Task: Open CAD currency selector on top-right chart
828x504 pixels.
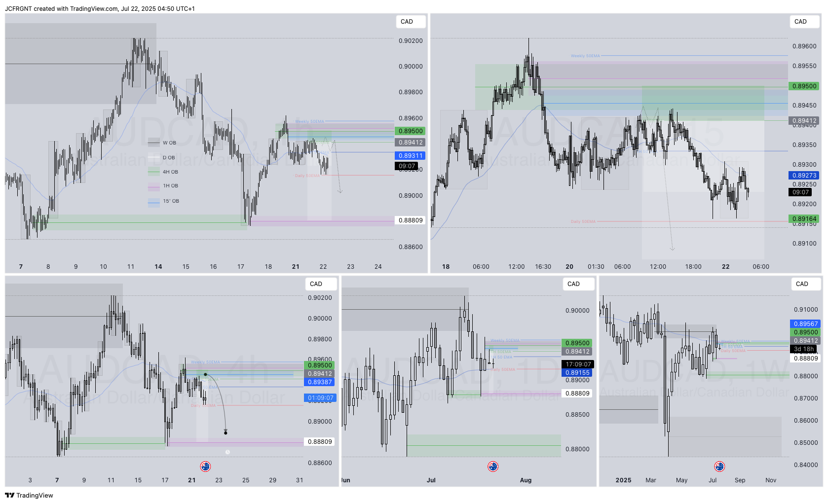Action: pos(805,22)
